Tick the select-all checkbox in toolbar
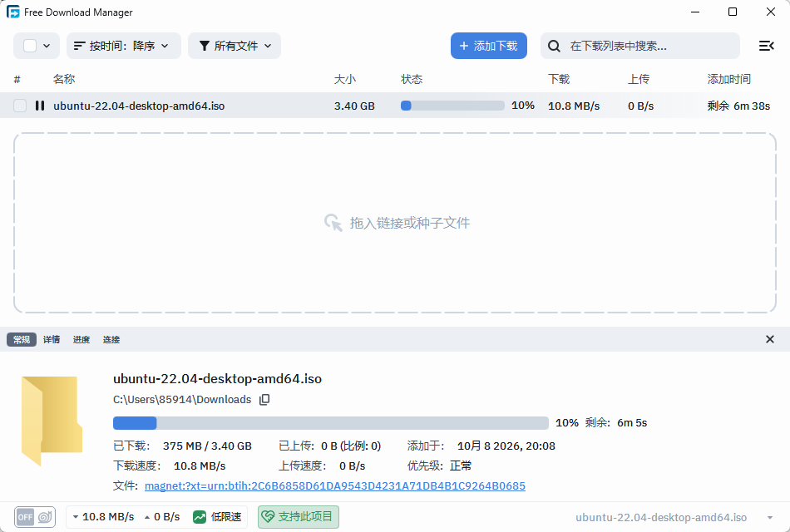Screen dimensions: 790x532 click(x=30, y=46)
